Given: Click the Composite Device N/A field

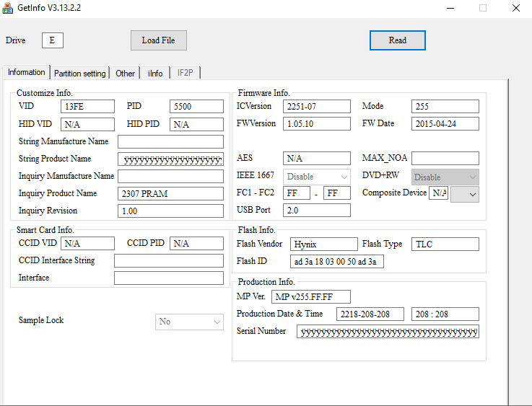Looking at the screenshot, I should [438, 193].
